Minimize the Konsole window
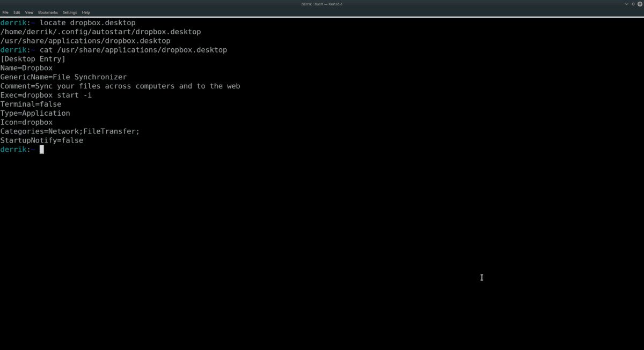Image resolution: width=644 pixels, height=350 pixels. (x=626, y=4)
